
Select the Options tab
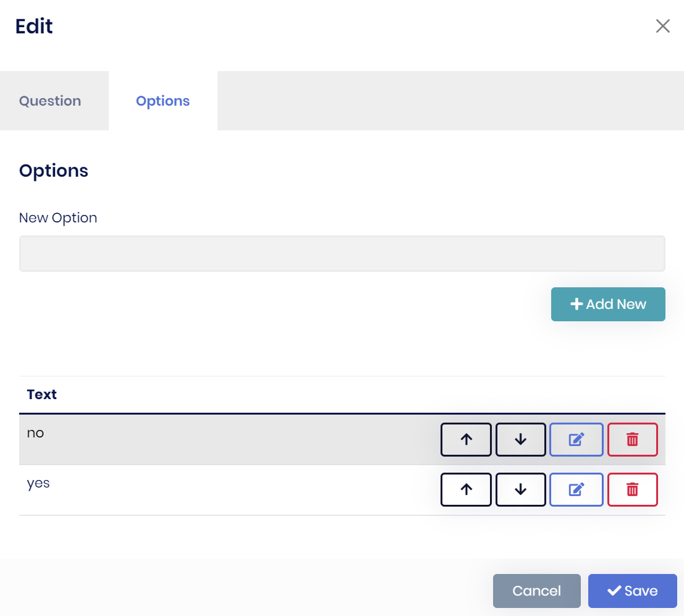click(163, 101)
